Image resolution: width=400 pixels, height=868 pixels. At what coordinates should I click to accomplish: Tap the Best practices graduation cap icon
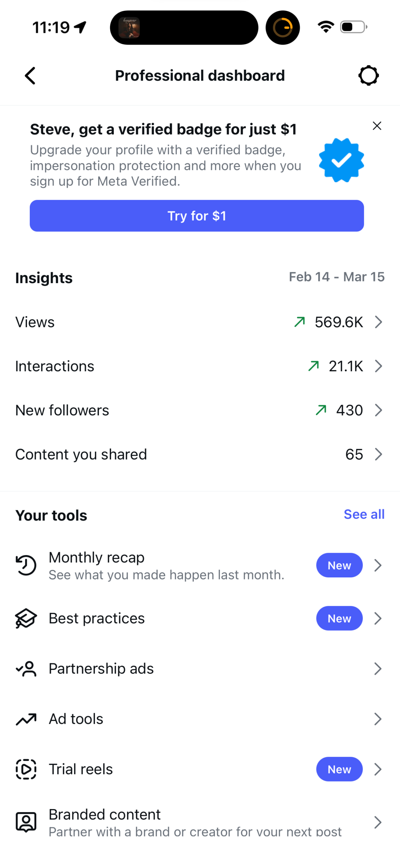26,618
